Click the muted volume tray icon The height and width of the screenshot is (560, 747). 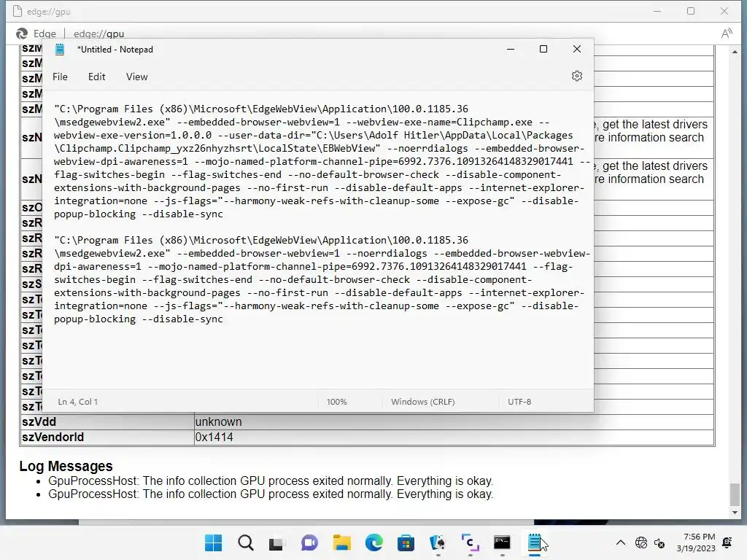659,542
